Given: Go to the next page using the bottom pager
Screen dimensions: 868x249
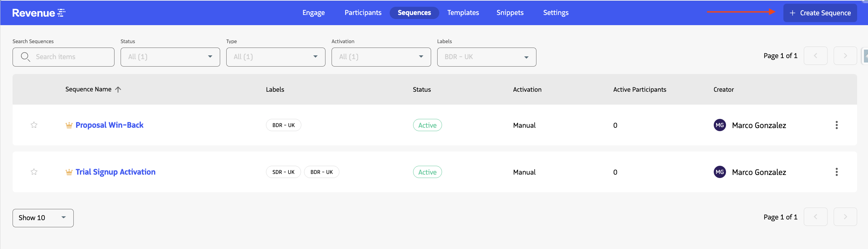Looking at the screenshot, I should 845,217.
